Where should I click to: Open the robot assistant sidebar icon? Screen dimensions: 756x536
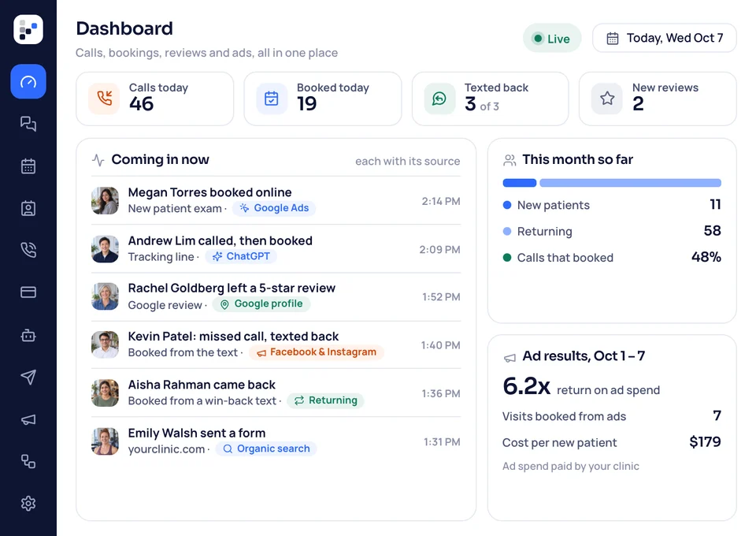coord(28,335)
